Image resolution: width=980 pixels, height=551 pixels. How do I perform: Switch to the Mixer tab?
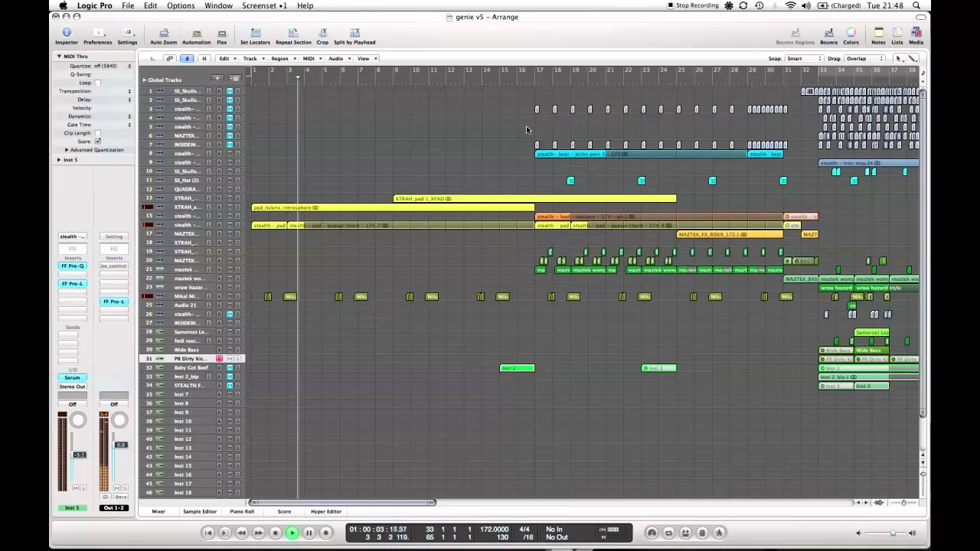158,511
